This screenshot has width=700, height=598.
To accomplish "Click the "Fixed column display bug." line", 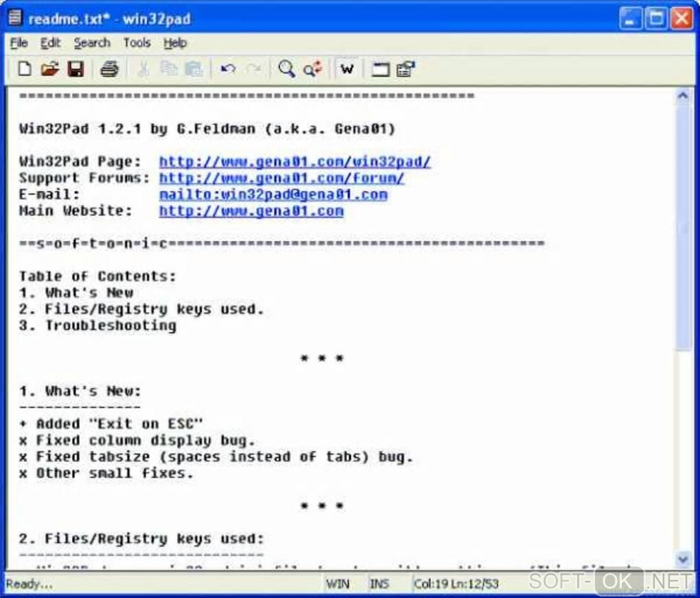I will pyautogui.click(x=137, y=440).
